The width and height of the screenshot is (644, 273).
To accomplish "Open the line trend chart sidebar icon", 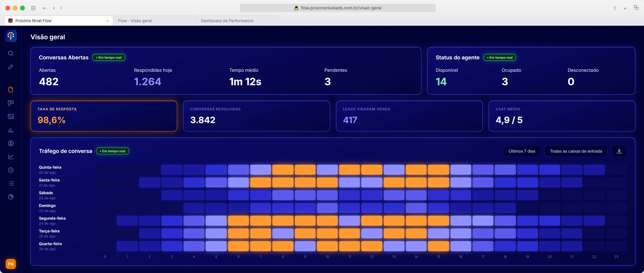I will click(x=11, y=157).
